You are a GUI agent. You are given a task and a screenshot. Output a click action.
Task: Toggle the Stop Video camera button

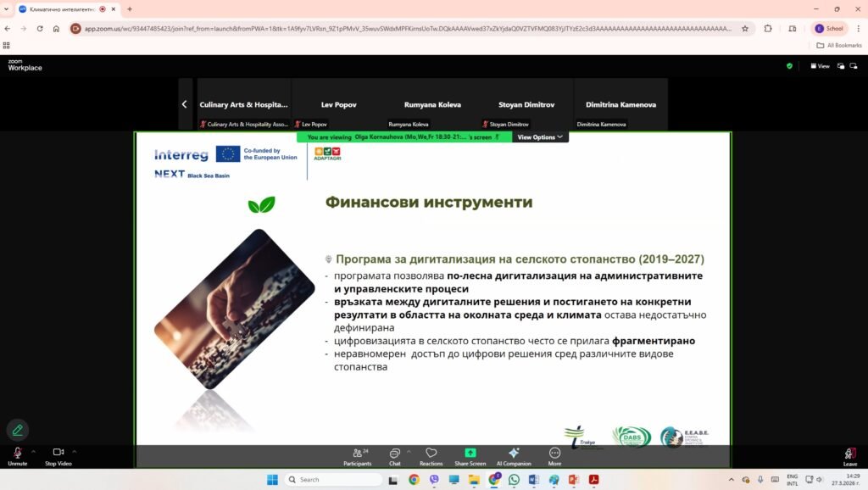tap(58, 455)
